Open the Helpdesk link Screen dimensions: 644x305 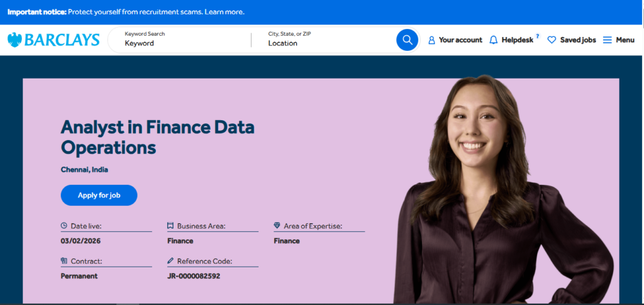[x=517, y=40]
